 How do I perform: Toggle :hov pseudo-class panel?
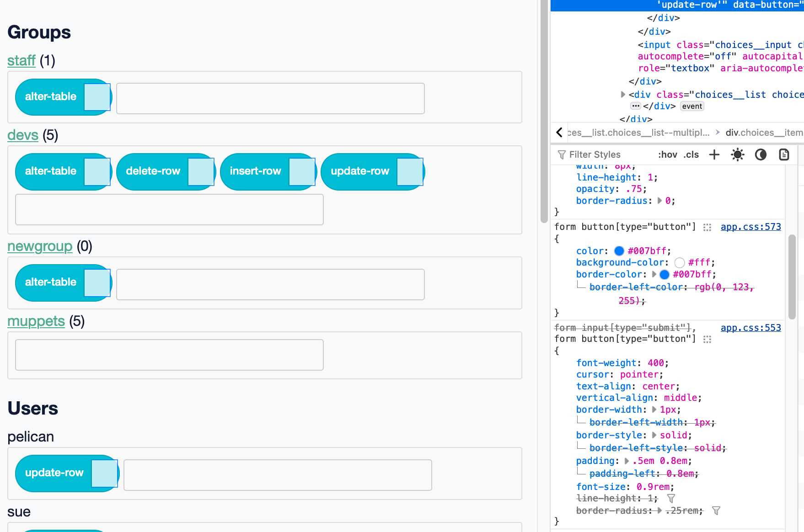point(667,154)
